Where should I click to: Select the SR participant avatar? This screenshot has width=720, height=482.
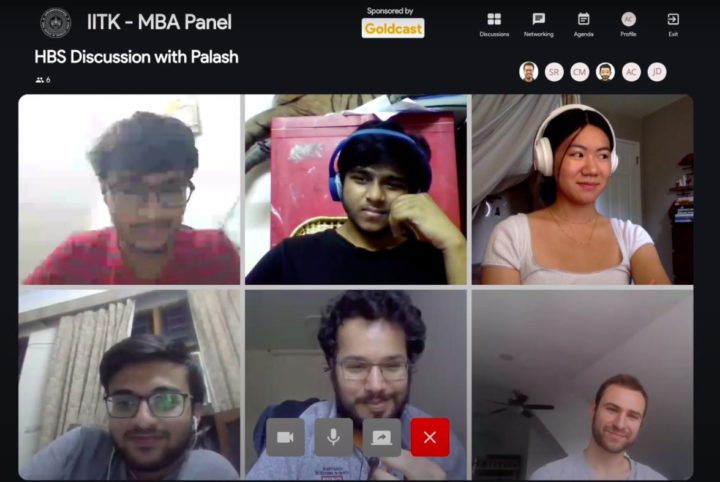point(554,72)
